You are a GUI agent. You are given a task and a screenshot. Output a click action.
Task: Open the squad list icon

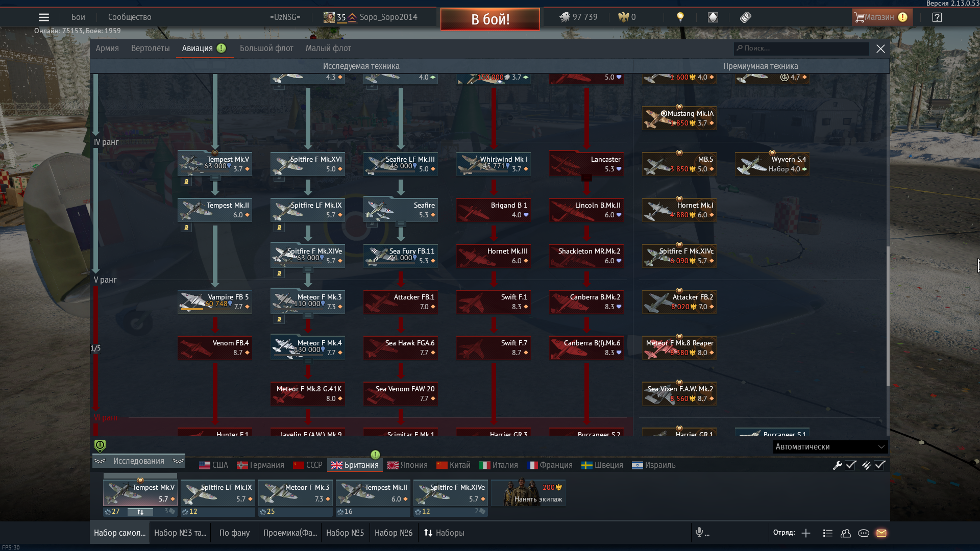coord(828,533)
